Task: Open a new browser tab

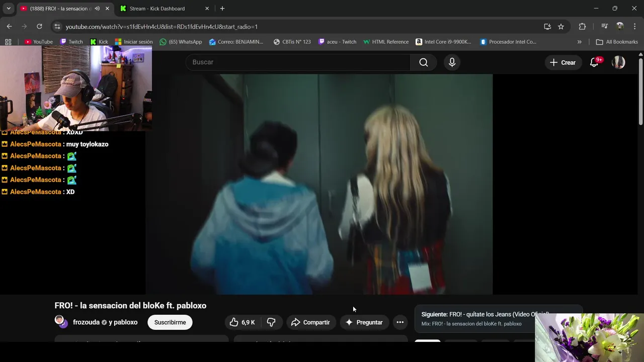Action: click(222, 9)
